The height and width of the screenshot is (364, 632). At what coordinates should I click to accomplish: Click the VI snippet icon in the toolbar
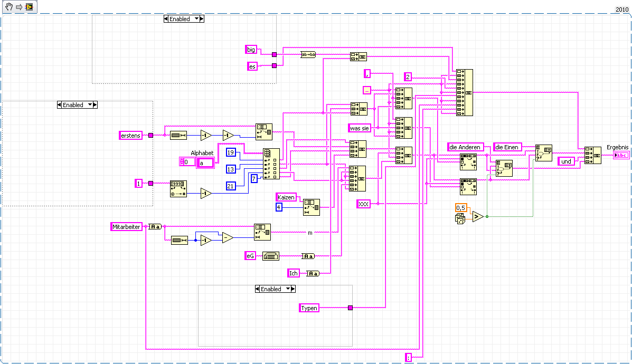point(30,7)
